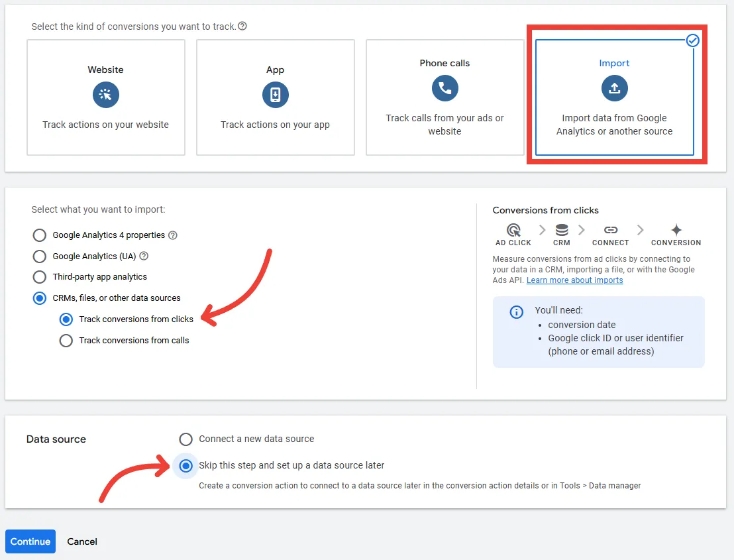This screenshot has width=734, height=560.
Task: Select the Website conversion card
Action: pyautogui.click(x=106, y=97)
